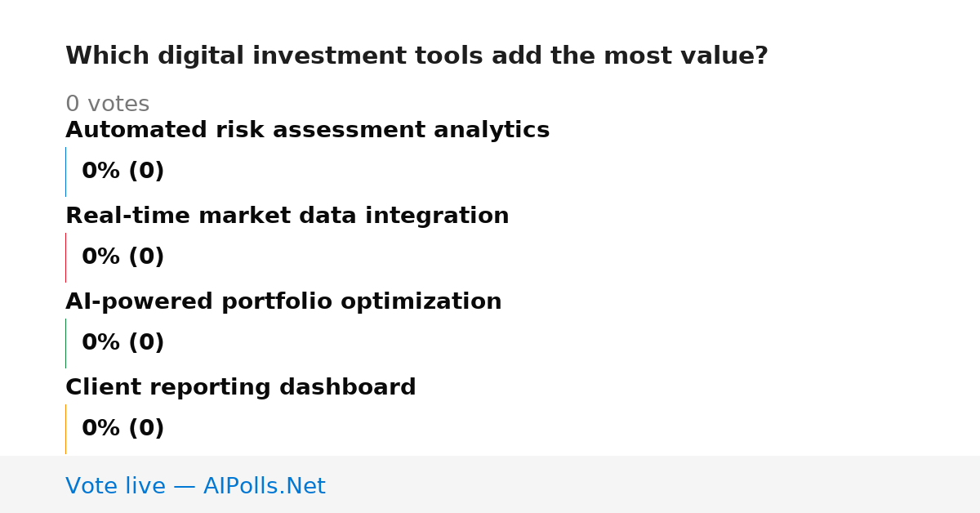The image size is (980, 513).
Task: Select Real-time market data integration option
Action: point(287,216)
